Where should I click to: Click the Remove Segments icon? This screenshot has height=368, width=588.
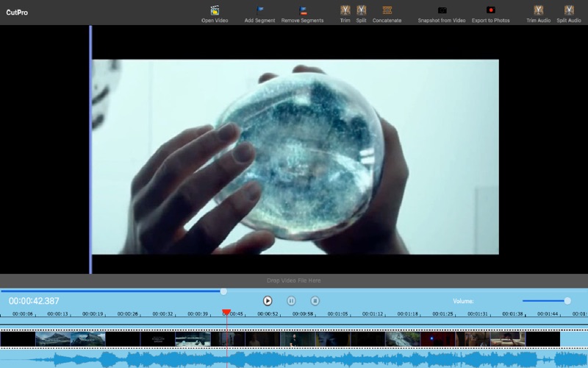tap(303, 10)
